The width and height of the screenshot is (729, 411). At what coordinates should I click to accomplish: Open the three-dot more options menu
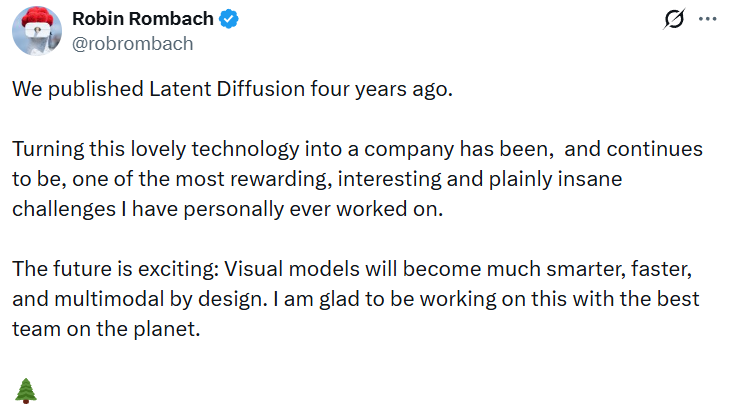point(707,19)
